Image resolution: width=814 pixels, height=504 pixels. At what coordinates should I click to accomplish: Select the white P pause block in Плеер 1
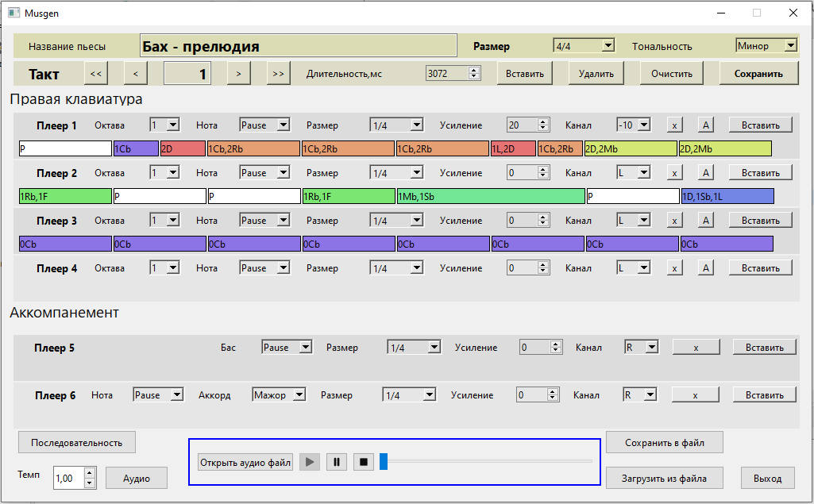coord(65,149)
